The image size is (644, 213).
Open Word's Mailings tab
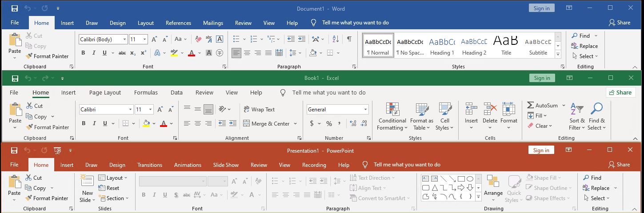pos(213,23)
